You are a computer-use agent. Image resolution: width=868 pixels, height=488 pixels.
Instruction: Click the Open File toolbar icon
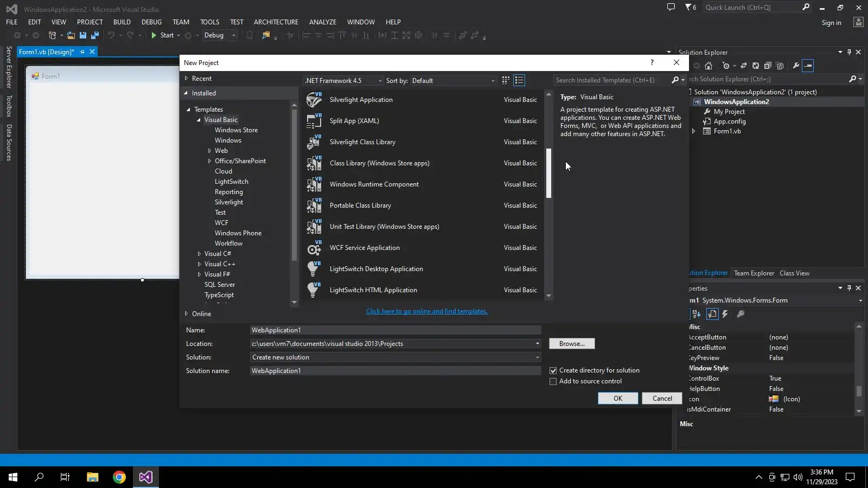[x=71, y=35]
